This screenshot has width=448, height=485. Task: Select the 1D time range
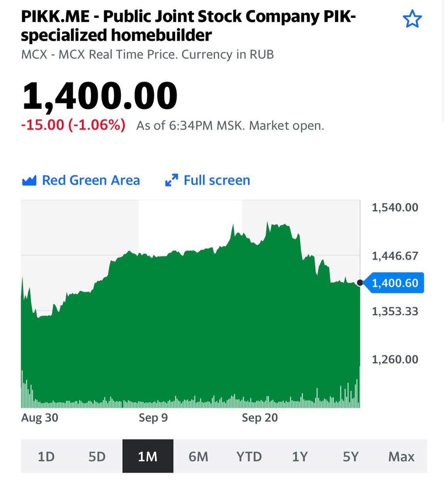coord(46,456)
